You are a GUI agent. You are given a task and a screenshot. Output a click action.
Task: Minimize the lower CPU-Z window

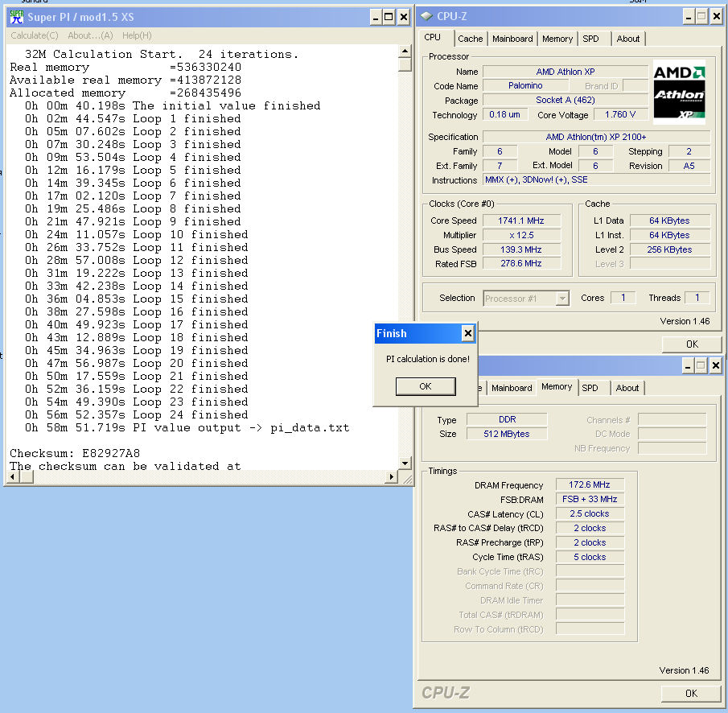click(688, 366)
